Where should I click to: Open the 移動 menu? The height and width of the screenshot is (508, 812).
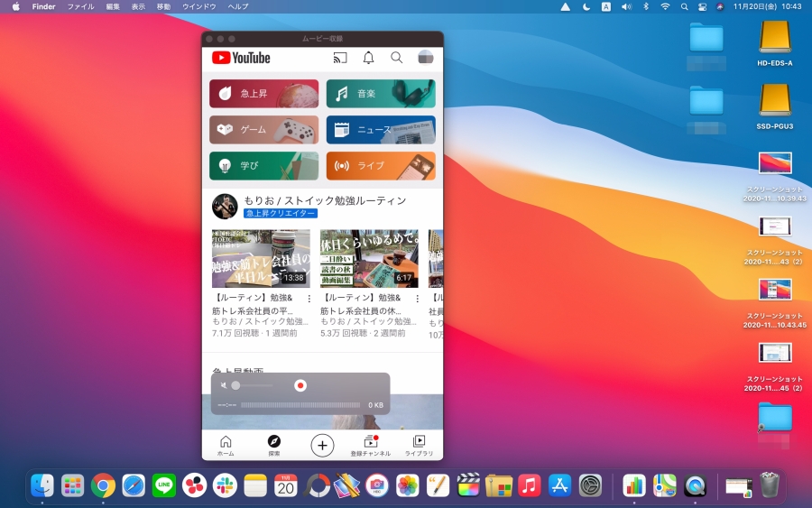[163, 6]
